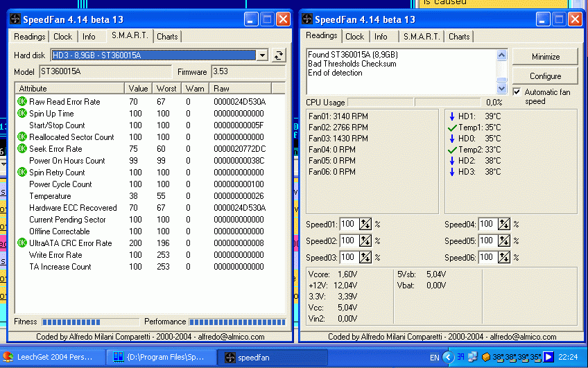Click the Fan01: 3140 RPM reading
This screenshot has height=368, width=588.
[x=338, y=116]
